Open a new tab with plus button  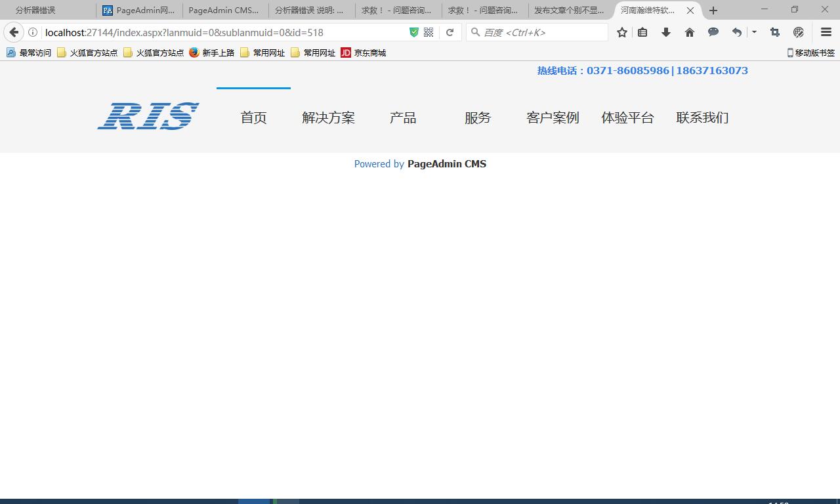713,10
